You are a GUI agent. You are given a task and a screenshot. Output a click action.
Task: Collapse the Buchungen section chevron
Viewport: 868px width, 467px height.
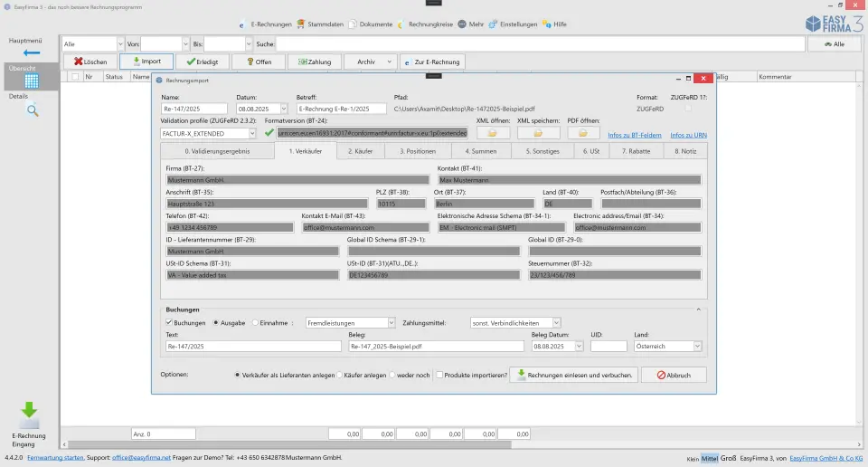coord(699,310)
